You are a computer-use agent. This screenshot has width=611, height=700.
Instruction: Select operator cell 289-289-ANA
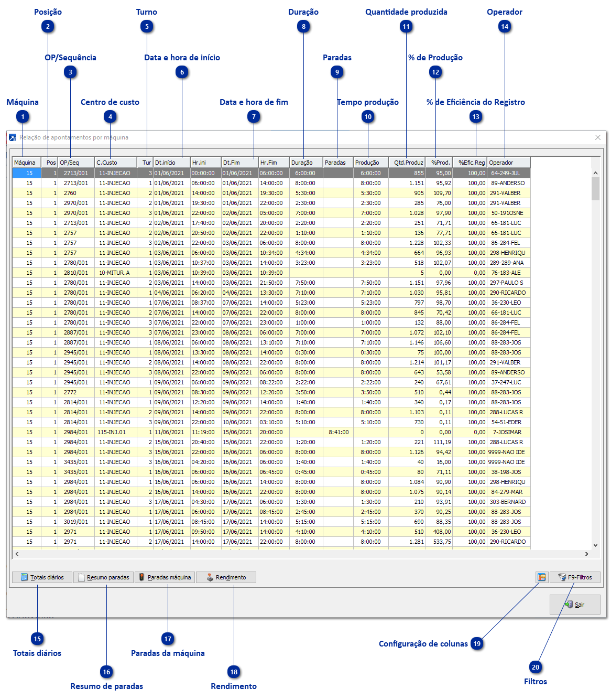point(509,263)
